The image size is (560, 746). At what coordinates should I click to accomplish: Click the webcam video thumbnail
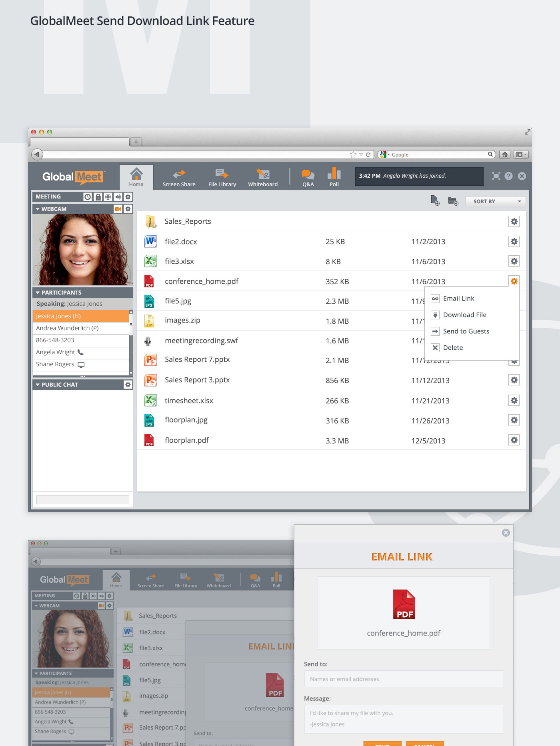pyautogui.click(x=83, y=250)
